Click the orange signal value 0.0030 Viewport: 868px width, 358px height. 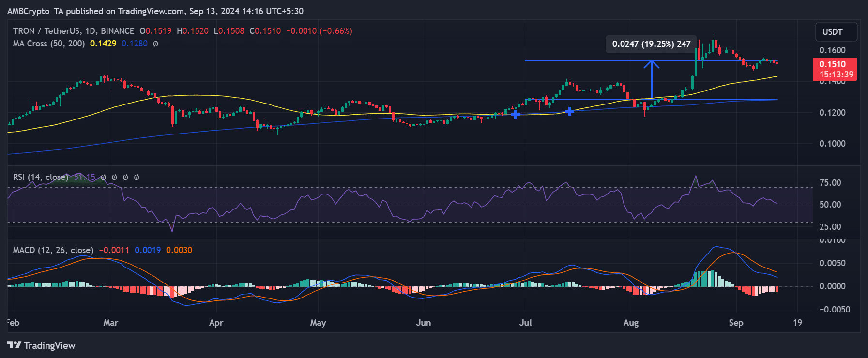point(179,250)
